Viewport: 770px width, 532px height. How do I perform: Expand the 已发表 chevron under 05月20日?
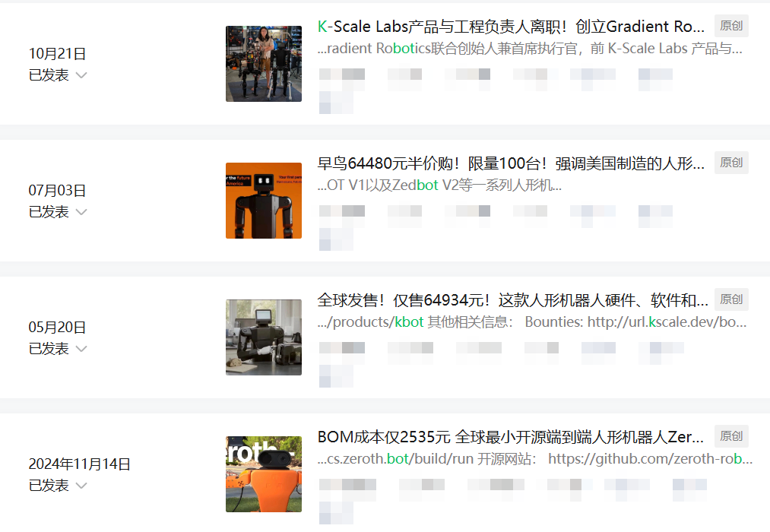pos(81,349)
